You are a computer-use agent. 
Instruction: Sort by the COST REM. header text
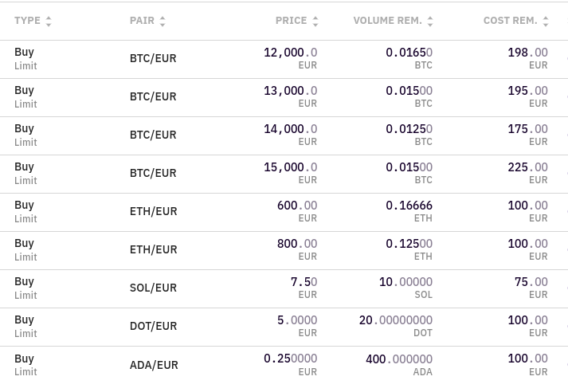[x=510, y=21]
